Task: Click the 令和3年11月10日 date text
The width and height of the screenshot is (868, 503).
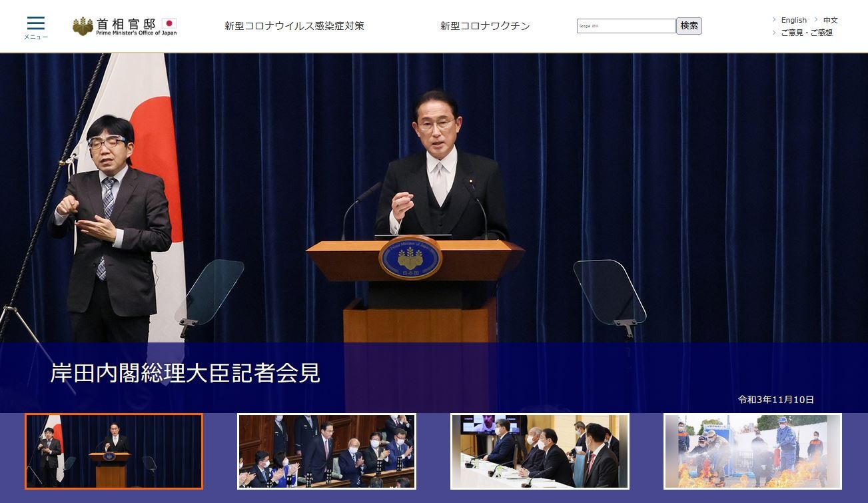Action: pyautogui.click(x=776, y=400)
